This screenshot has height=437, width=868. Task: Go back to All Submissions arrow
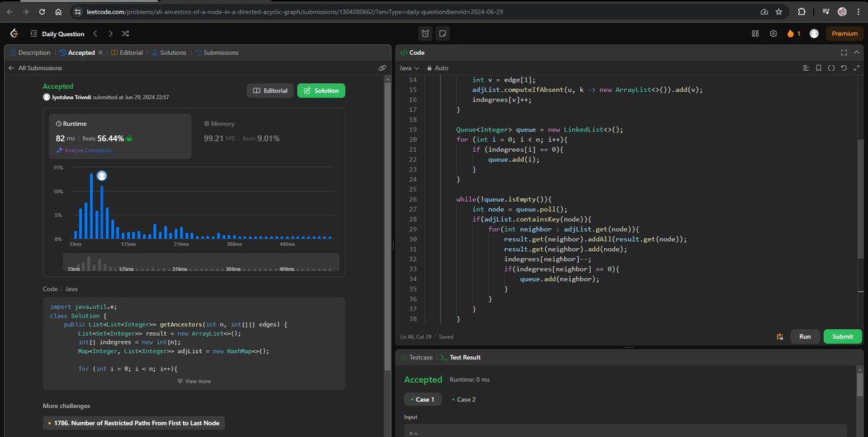pos(11,68)
